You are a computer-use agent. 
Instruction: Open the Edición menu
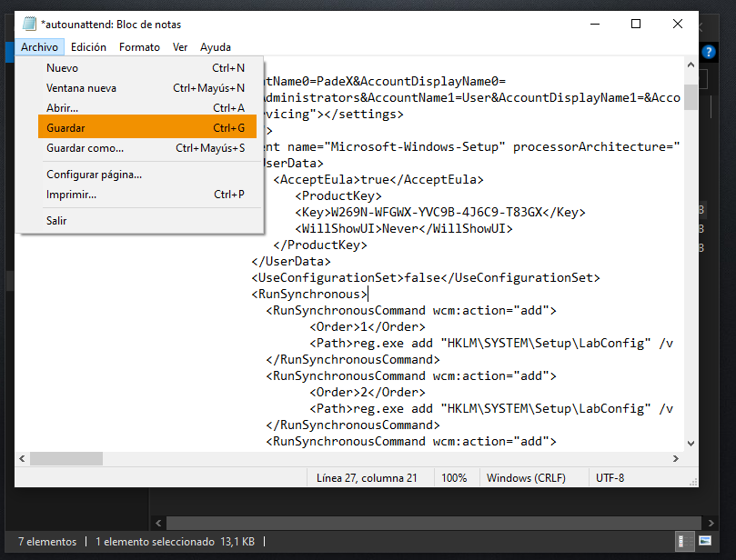coord(88,47)
